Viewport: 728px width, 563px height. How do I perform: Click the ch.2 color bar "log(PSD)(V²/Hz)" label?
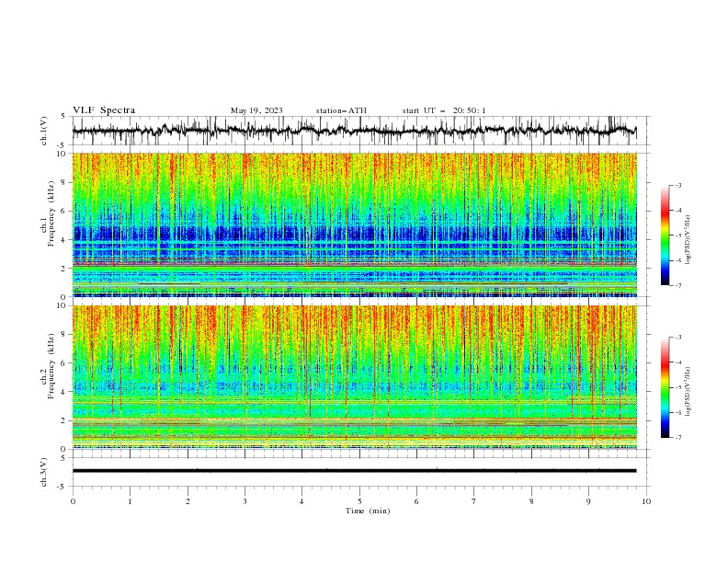(688, 392)
